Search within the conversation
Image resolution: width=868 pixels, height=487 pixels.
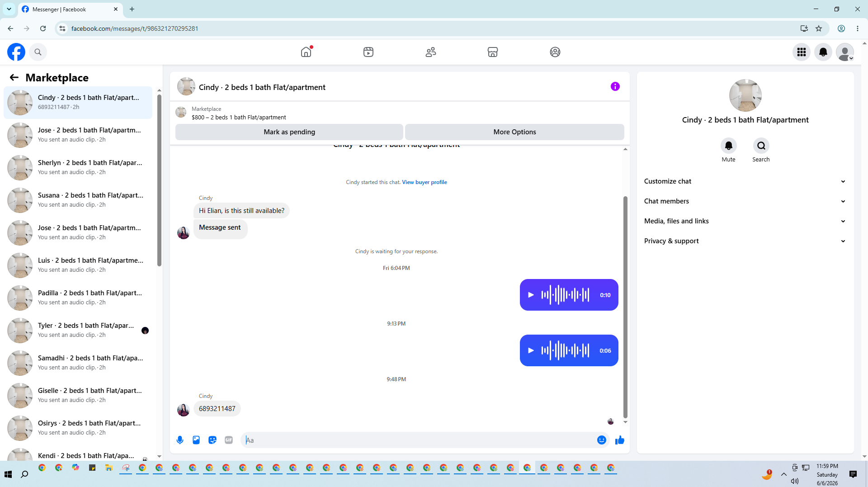(x=761, y=146)
